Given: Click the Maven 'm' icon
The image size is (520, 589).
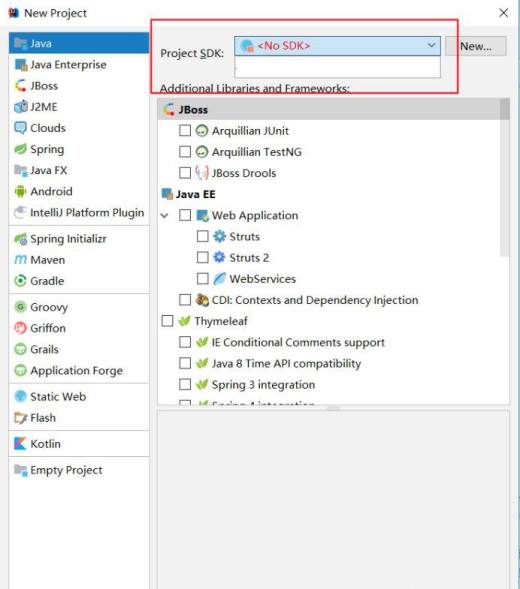Looking at the screenshot, I should (x=20, y=260).
